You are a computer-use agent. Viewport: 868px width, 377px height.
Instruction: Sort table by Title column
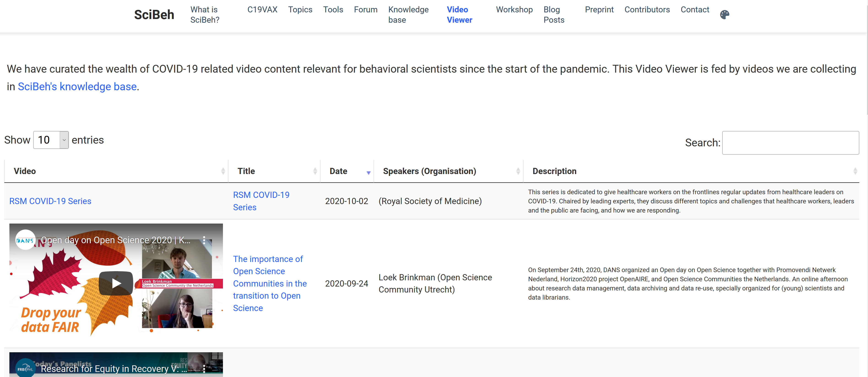(x=274, y=171)
